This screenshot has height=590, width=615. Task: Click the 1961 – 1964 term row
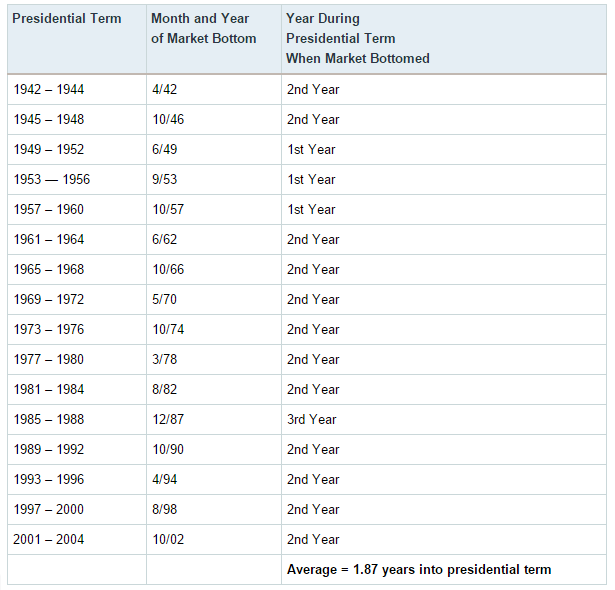[x=49, y=239]
